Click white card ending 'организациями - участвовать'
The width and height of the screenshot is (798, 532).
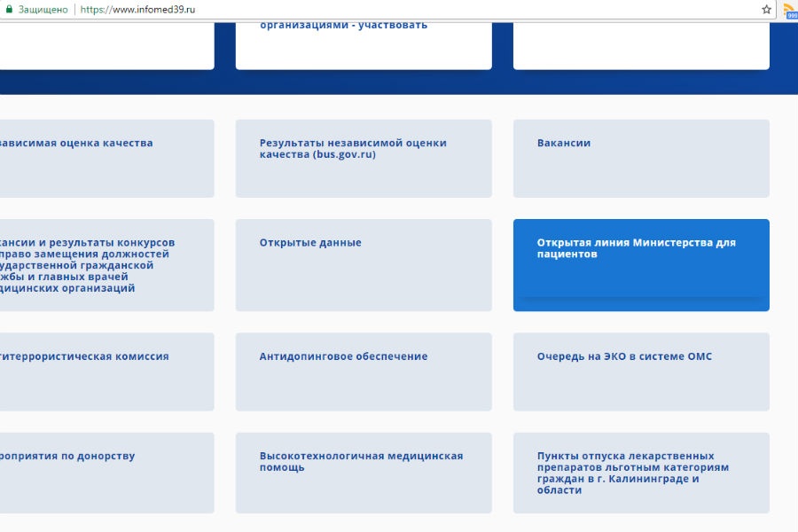(x=363, y=44)
